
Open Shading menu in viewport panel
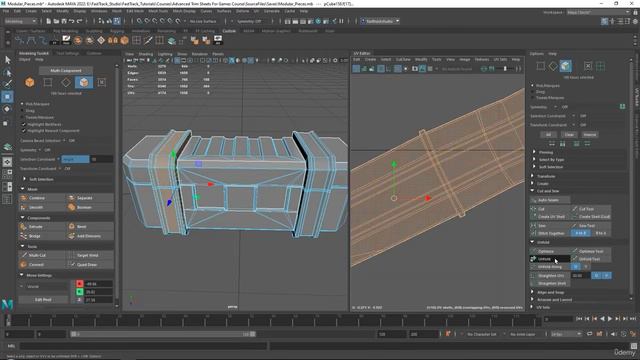pos(145,54)
